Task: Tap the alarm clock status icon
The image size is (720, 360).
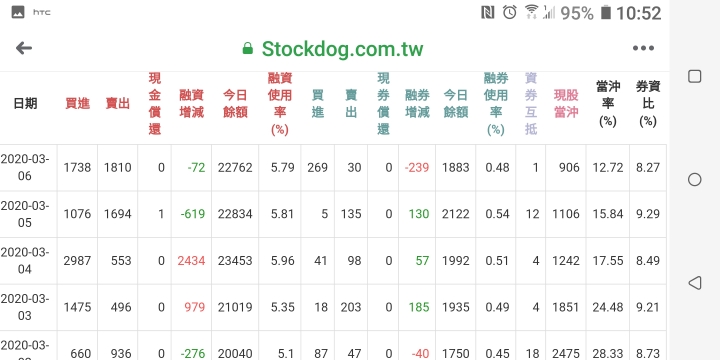Action: (x=510, y=12)
